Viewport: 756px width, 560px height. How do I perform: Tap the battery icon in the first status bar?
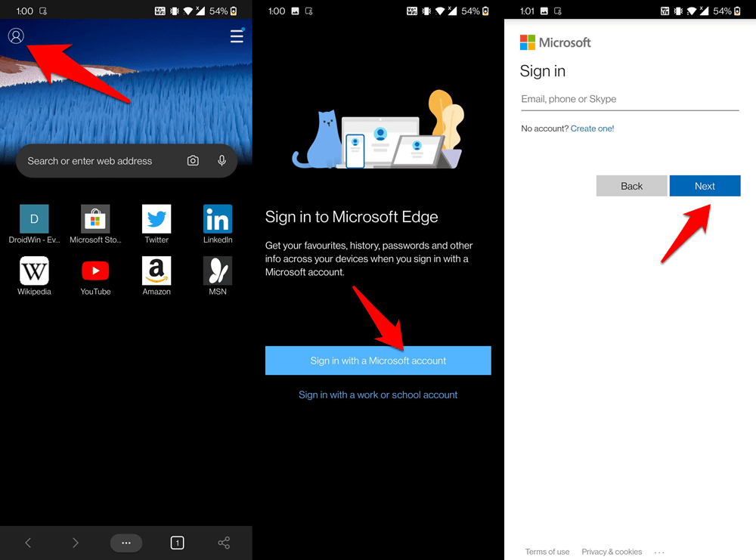click(234, 11)
